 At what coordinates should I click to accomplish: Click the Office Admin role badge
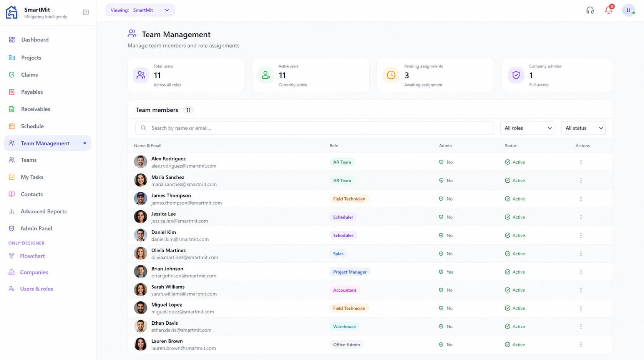click(x=346, y=345)
